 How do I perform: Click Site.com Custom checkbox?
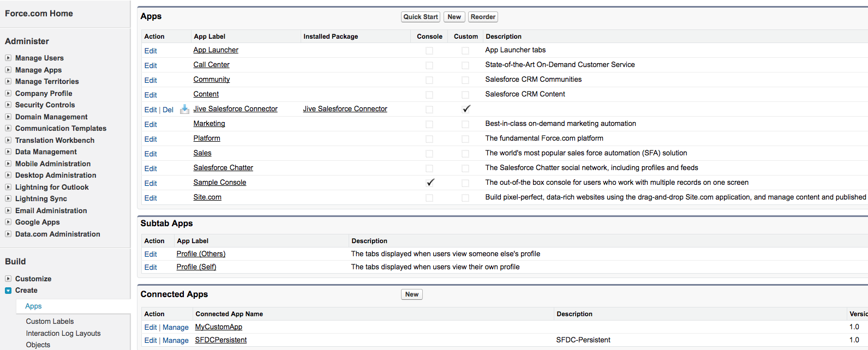point(465,198)
